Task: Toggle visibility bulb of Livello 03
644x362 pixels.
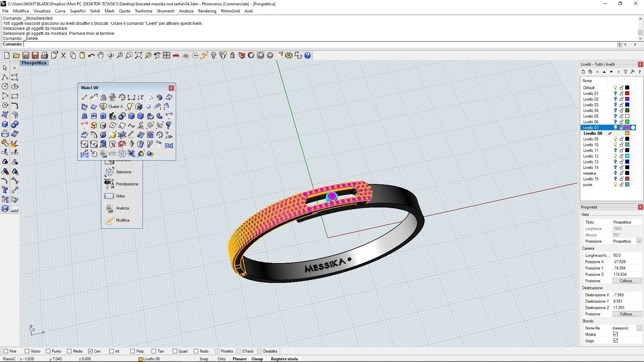Action: tap(615, 105)
